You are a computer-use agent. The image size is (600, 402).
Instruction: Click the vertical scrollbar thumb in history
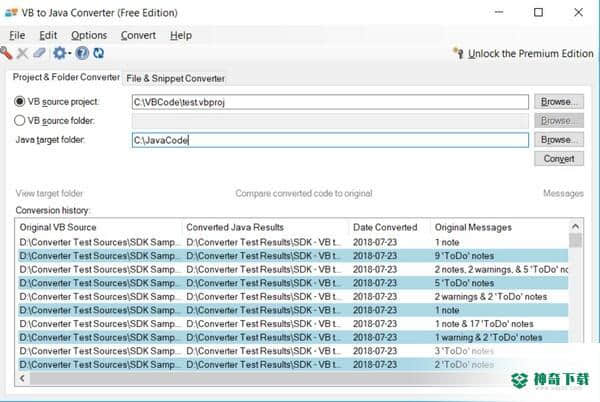[575, 241]
